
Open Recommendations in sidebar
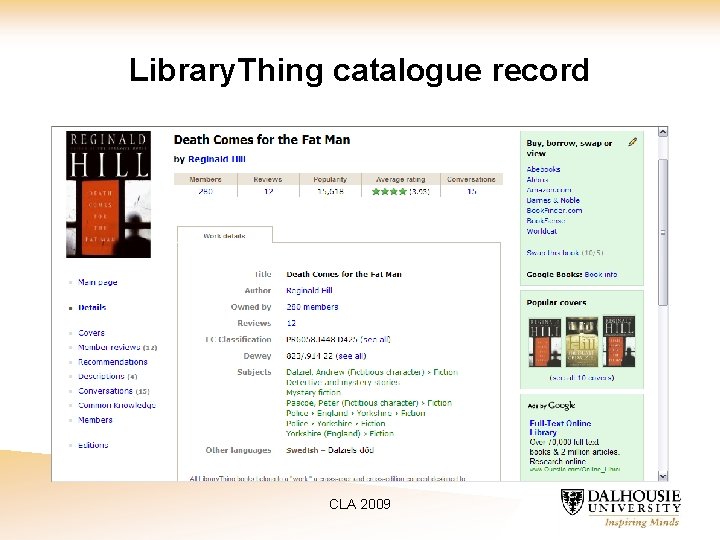coord(112,362)
